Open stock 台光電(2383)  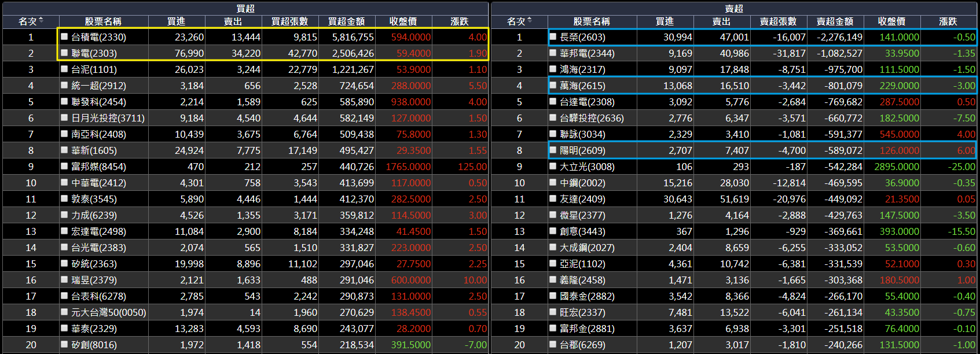pos(98,248)
